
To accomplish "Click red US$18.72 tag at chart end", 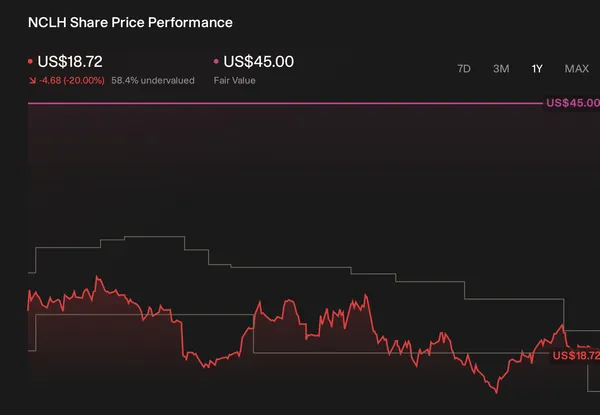I will tap(576, 356).
